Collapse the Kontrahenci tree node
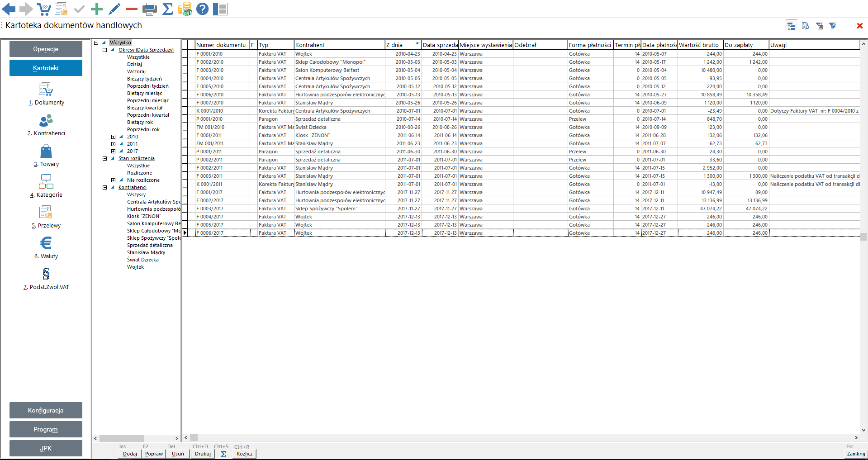868x460 pixels. (x=105, y=187)
